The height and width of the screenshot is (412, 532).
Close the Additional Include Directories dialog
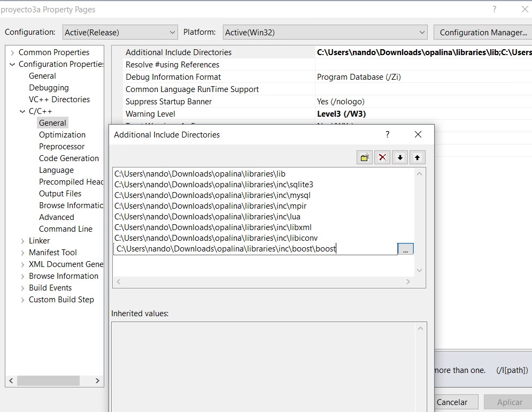[418, 134]
